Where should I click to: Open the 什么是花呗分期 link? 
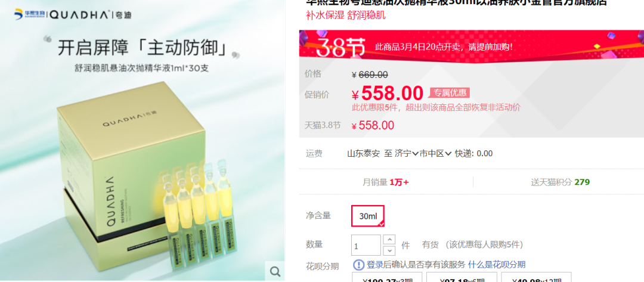coord(497,264)
